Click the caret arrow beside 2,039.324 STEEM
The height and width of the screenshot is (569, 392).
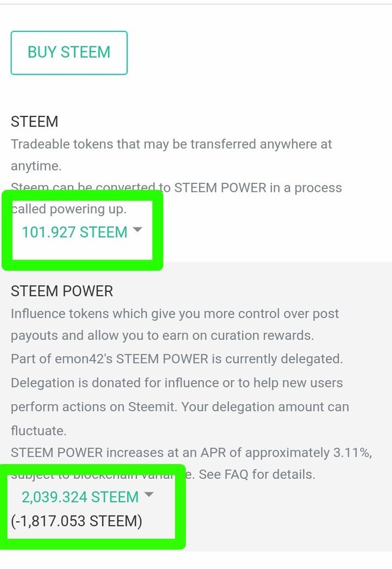coord(148,494)
